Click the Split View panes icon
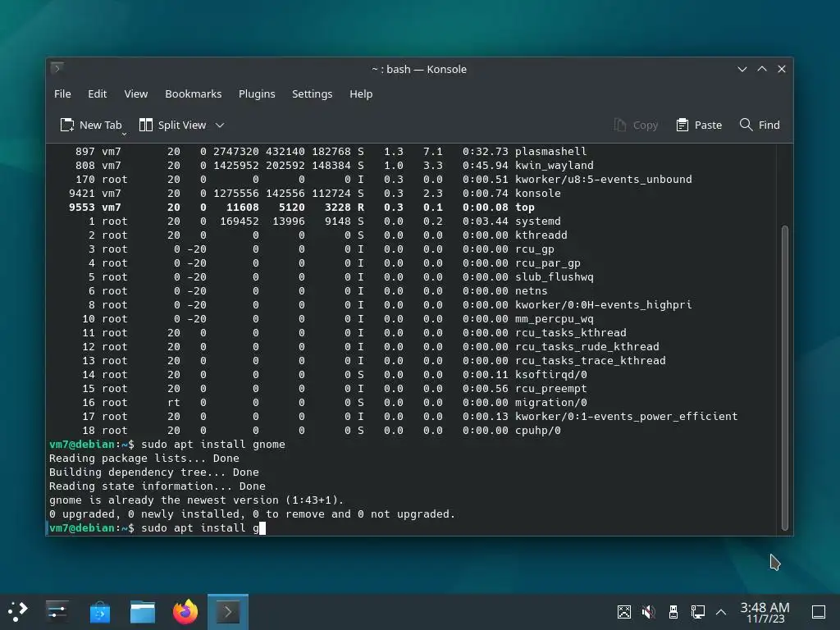 (146, 125)
